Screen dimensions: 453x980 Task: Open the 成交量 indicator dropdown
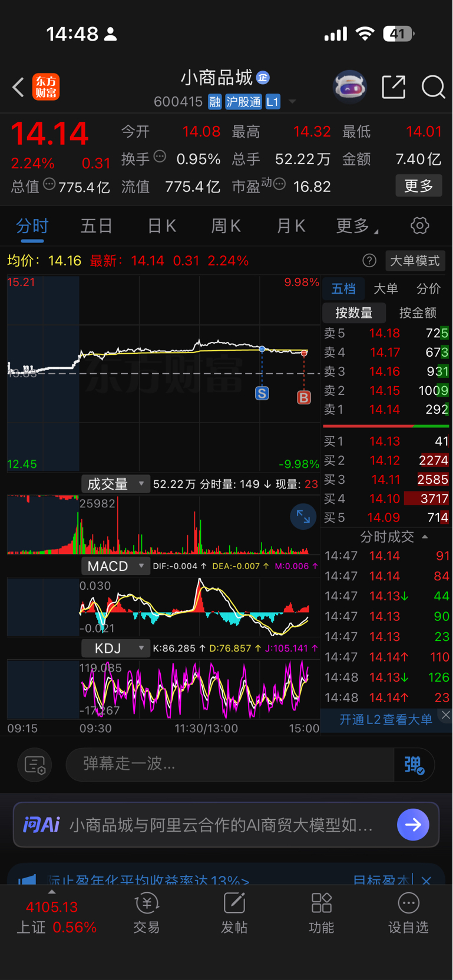115,484
